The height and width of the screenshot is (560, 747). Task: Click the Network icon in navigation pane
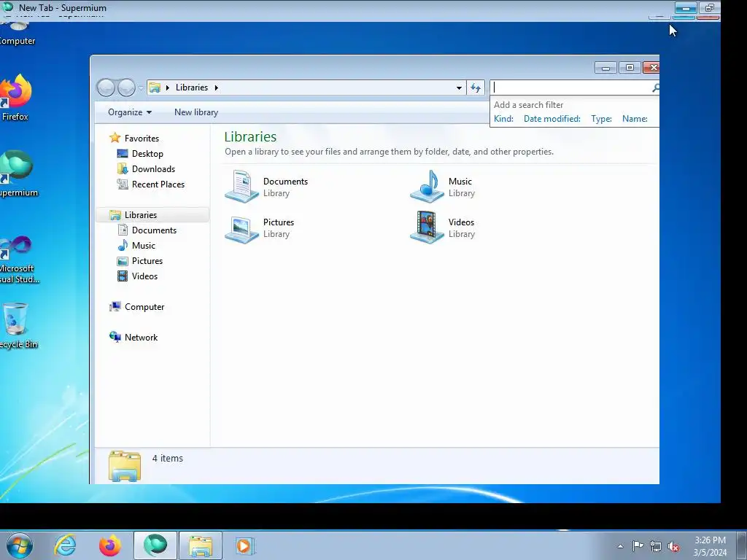[x=115, y=337]
